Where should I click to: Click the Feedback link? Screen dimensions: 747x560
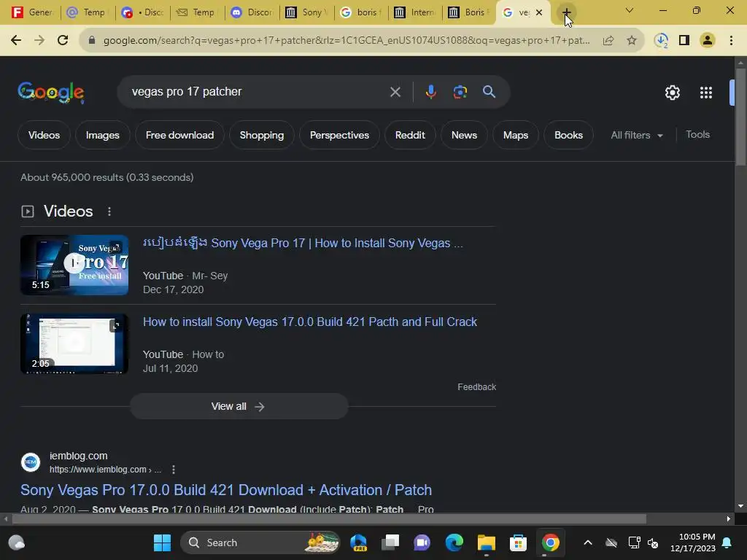coord(476,387)
